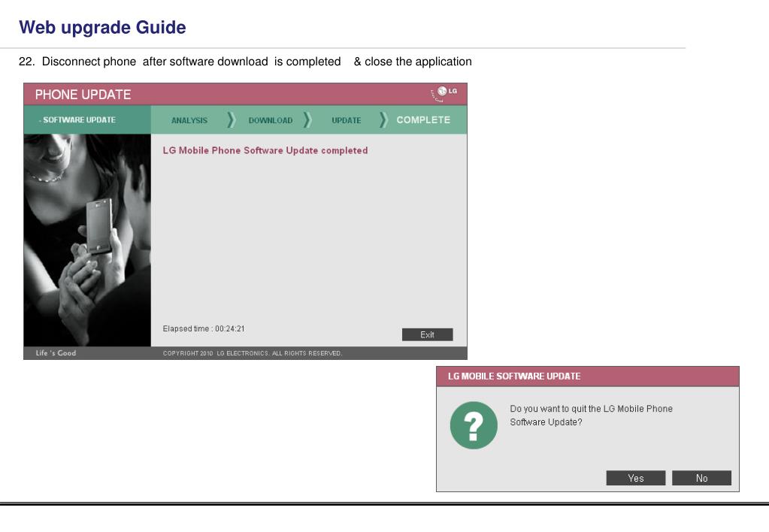Select the ANALYSIS step tab

pyautogui.click(x=189, y=120)
